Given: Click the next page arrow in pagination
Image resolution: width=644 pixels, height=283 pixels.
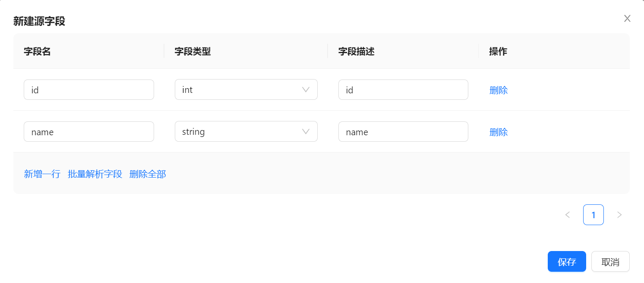Looking at the screenshot, I should 619,215.
